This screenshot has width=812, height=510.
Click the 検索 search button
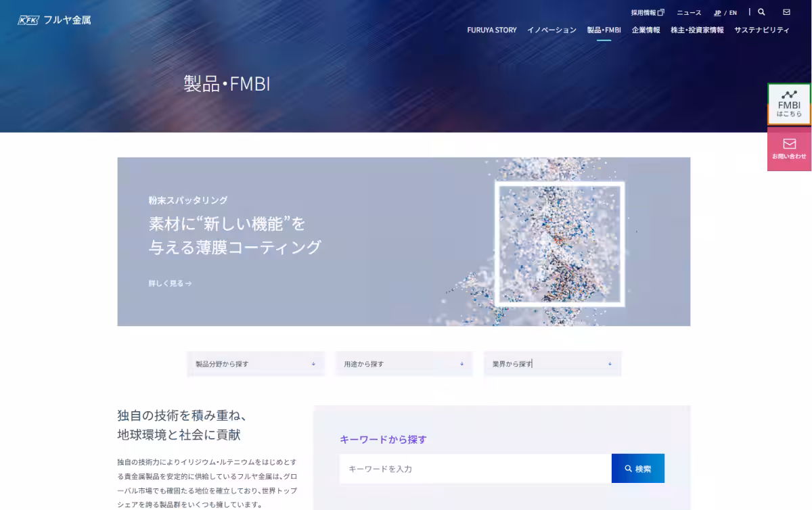point(638,468)
